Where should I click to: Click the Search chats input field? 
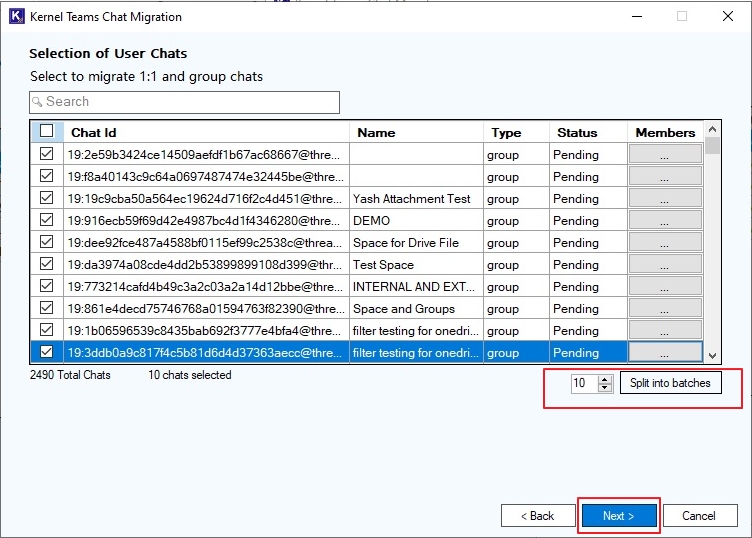coord(184,102)
